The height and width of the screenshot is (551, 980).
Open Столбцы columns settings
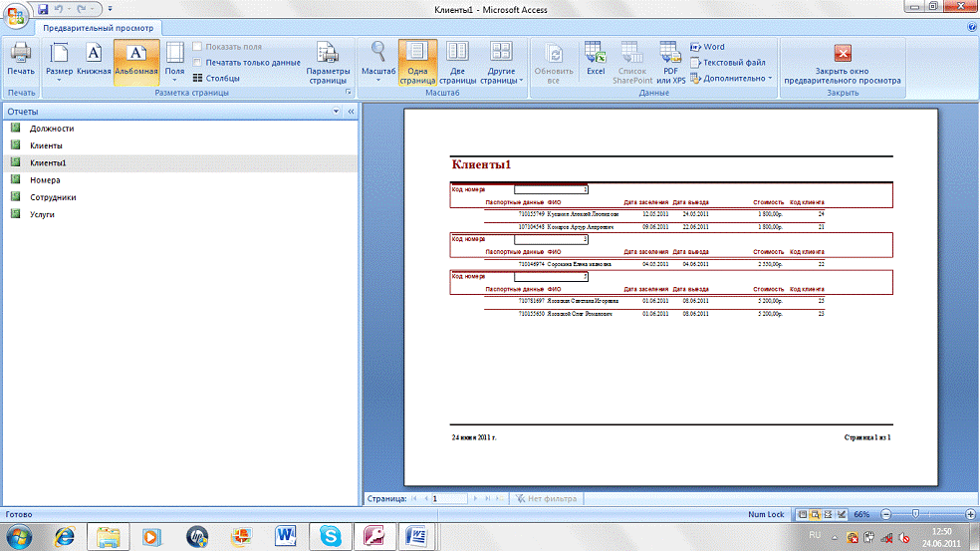(216, 78)
